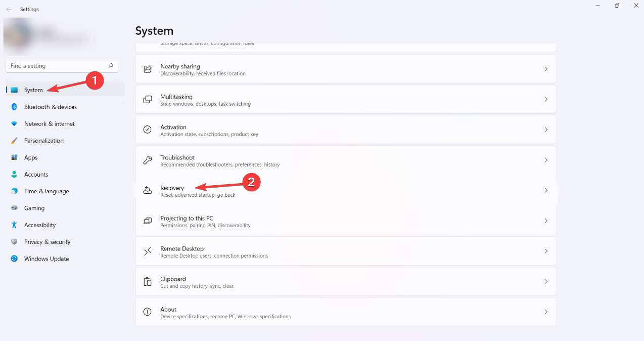Click the Accessibility icon in sidebar

tap(14, 225)
